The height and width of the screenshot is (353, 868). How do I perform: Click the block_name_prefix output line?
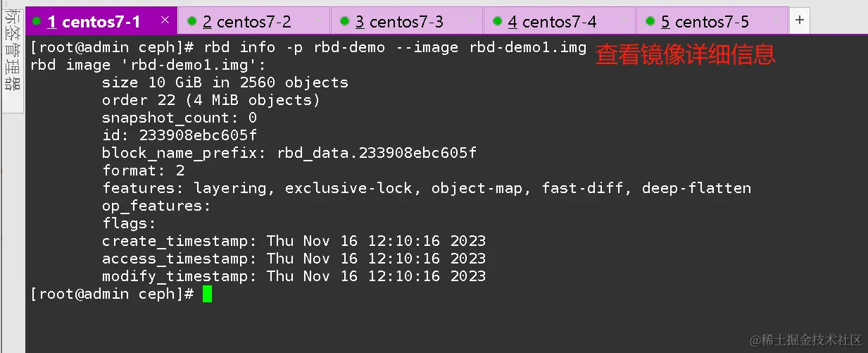[290, 153]
